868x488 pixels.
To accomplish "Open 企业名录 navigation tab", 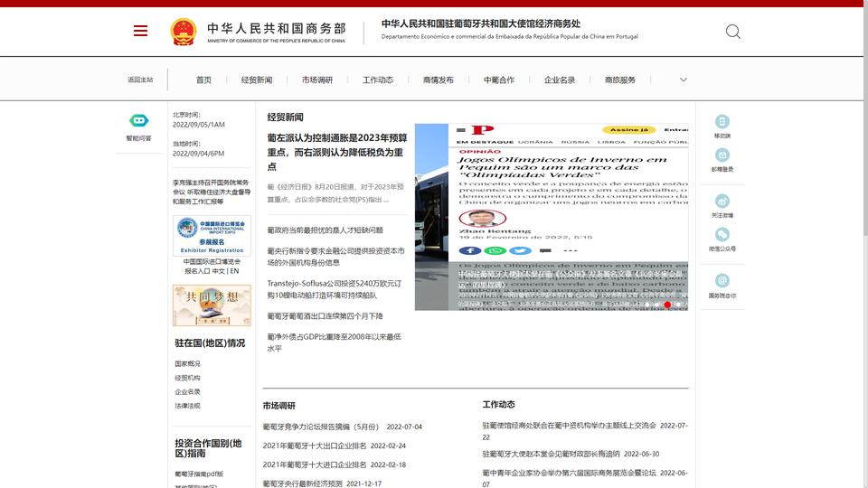I will pos(560,80).
